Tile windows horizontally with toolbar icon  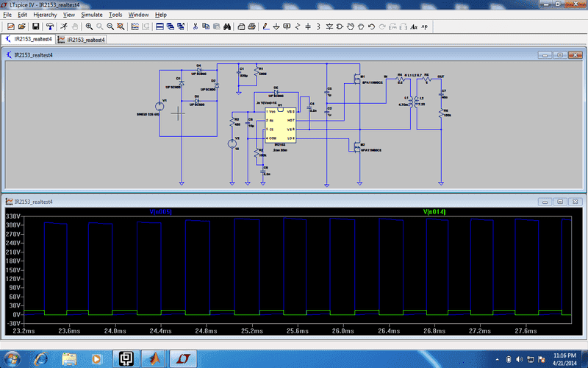pos(159,26)
